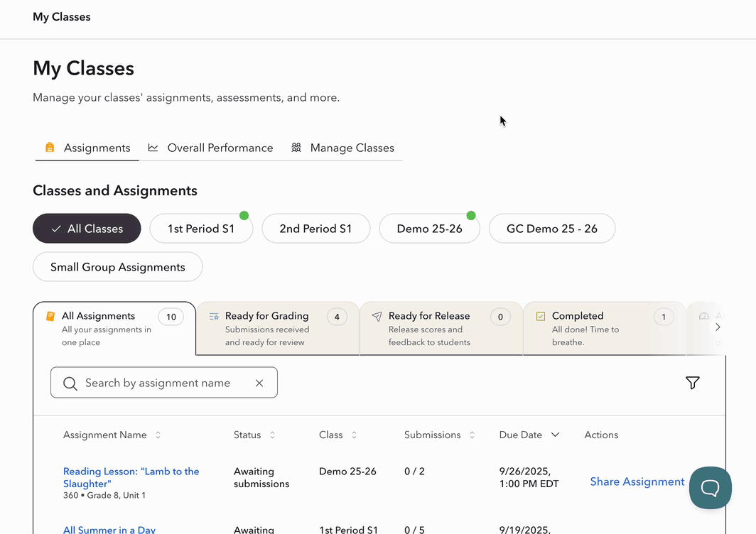Viewport: 756px width, 534px height.
Task: Click the "0 / 2" submissions cell
Action: 415,472
